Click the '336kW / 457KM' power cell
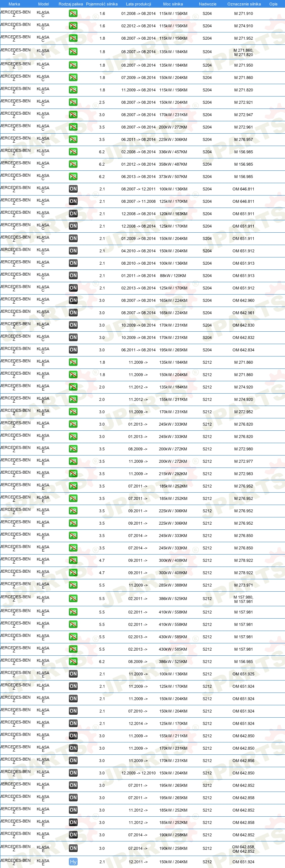Image resolution: width=285 pixels, height=868 pixels. tap(173, 152)
